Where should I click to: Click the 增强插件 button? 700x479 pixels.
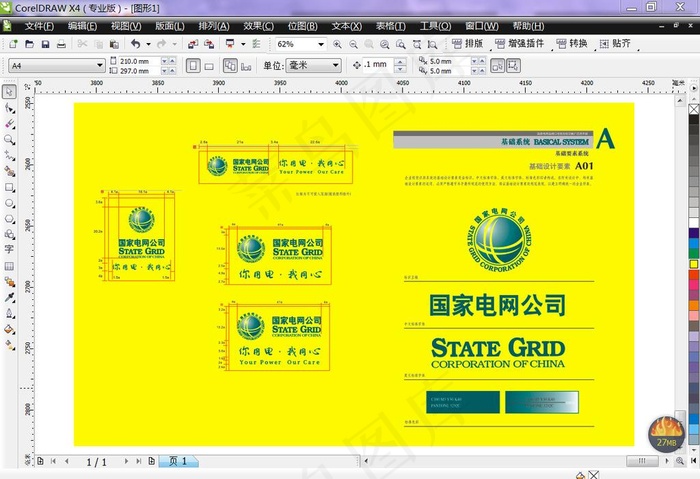(x=520, y=43)
